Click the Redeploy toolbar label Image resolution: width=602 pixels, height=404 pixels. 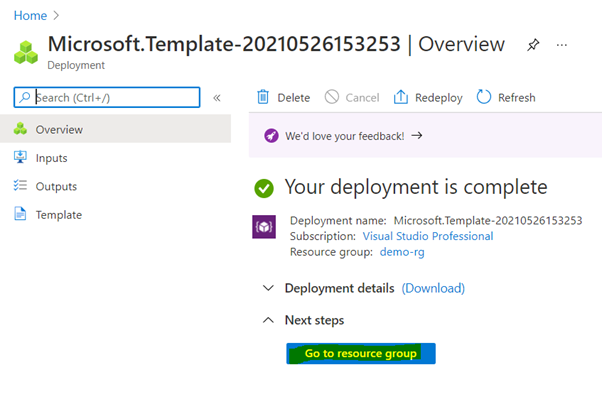click(438, 98)
